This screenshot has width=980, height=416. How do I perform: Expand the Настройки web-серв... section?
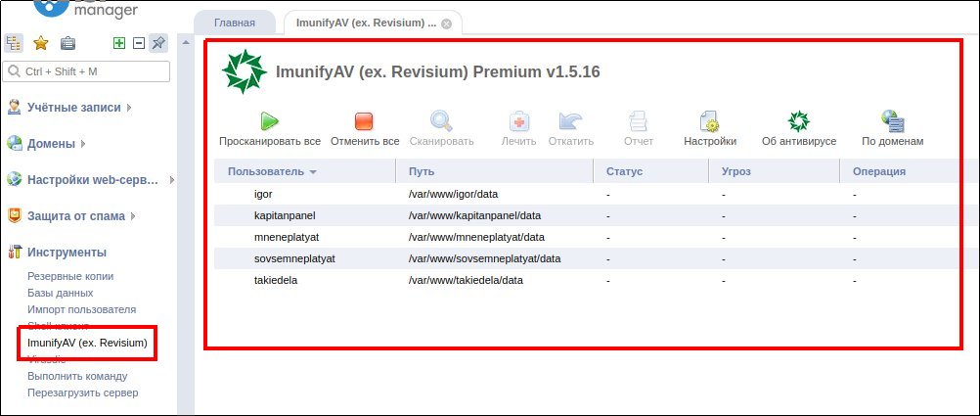(x=171, y=180)
